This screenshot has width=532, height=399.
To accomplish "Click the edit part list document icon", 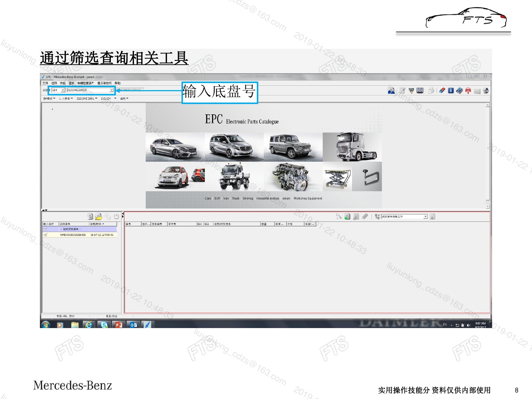I will 356,217.
